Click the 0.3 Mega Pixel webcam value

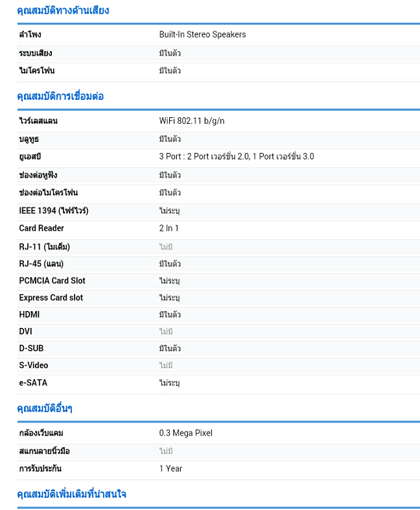pos(185,433)
